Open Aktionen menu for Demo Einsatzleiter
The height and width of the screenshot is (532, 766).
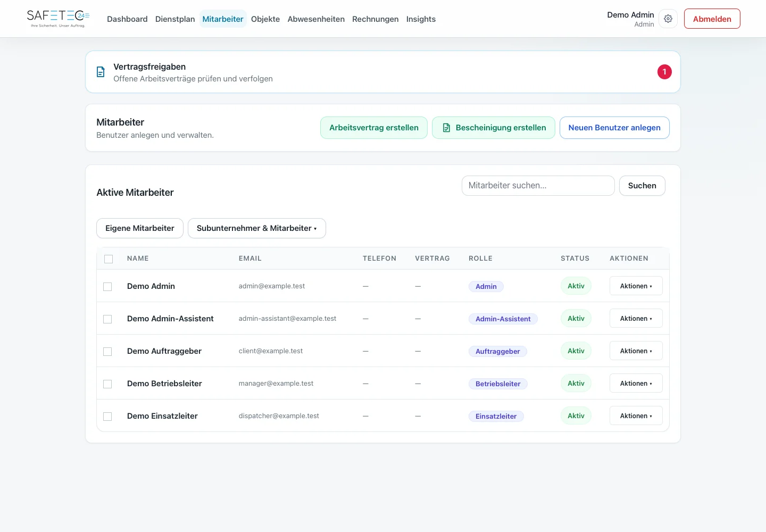636,415
